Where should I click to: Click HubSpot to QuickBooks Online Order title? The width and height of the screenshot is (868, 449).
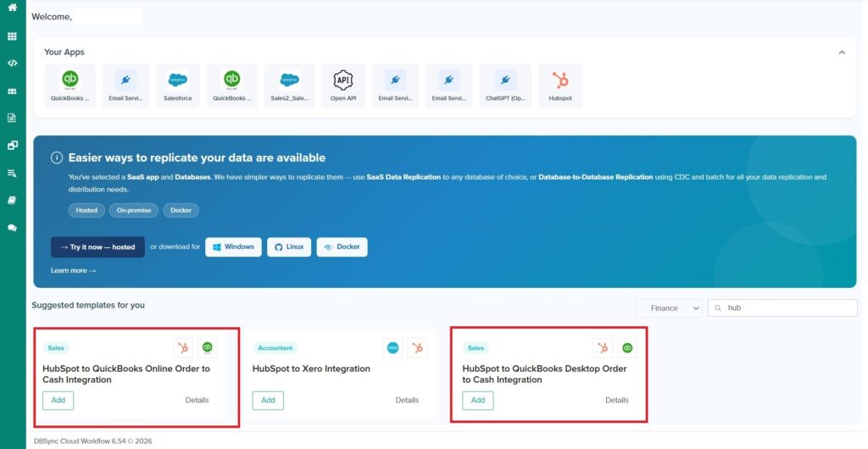(126, 374)
